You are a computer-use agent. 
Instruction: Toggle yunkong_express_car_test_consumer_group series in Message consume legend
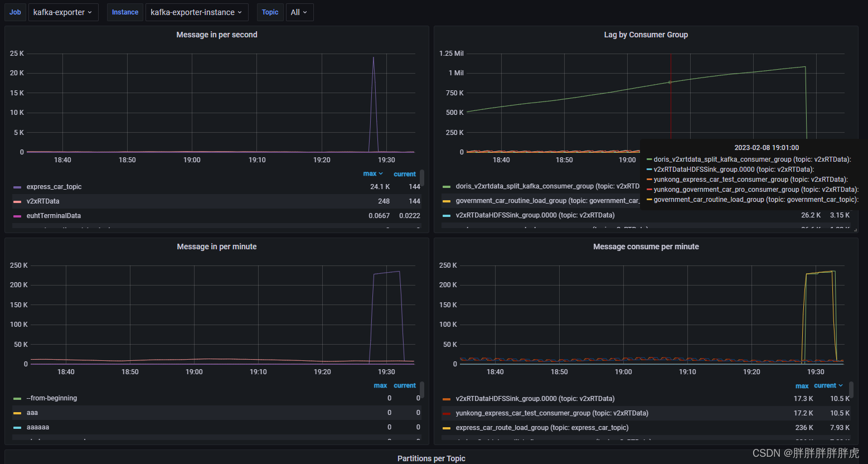[x=552, y=413]
